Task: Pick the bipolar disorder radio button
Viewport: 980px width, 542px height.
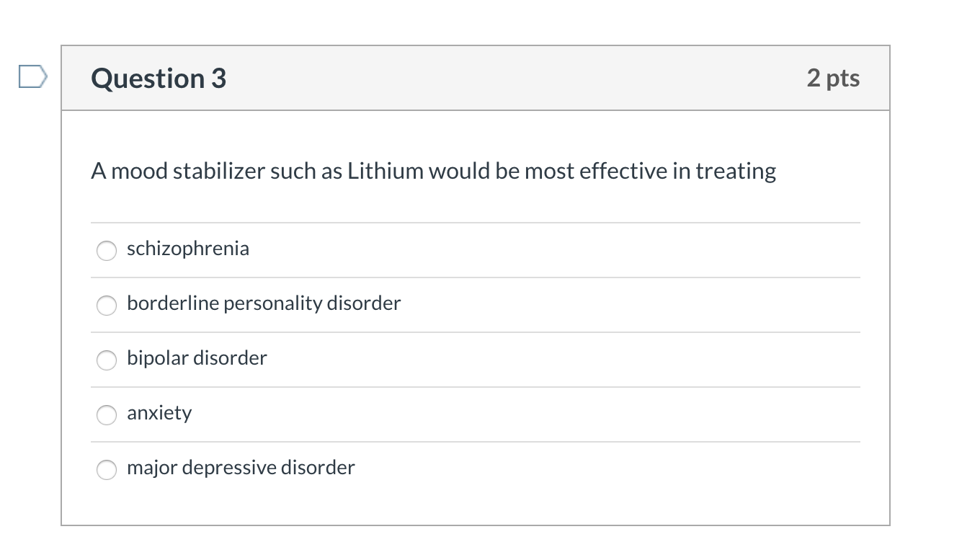Action: pyautogui.click(x=107, y=360)
